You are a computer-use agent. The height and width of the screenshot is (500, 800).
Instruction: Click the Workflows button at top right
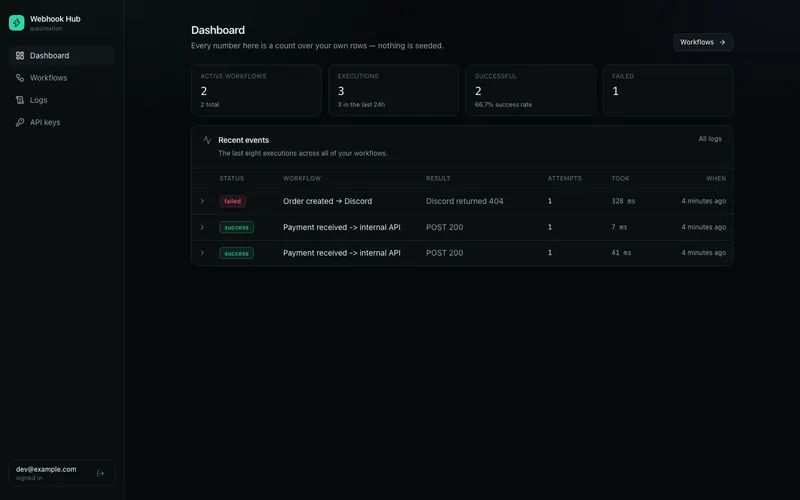coord(703,42)
